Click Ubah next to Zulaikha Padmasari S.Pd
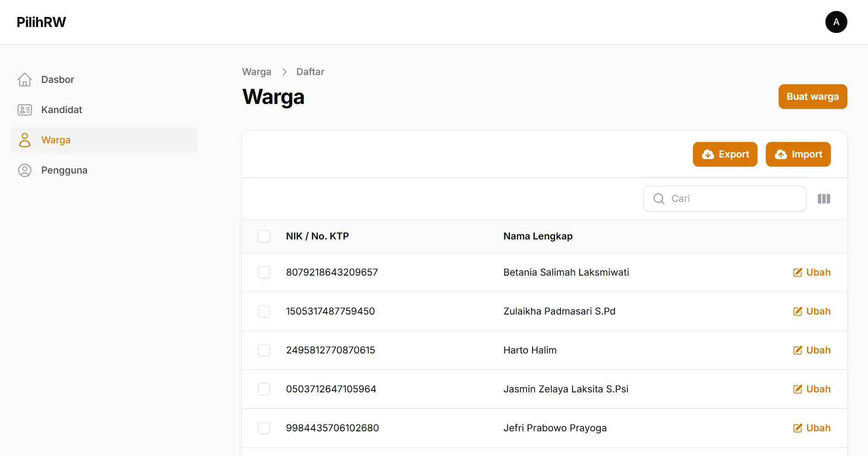868x456 pixels. [819, 311]
